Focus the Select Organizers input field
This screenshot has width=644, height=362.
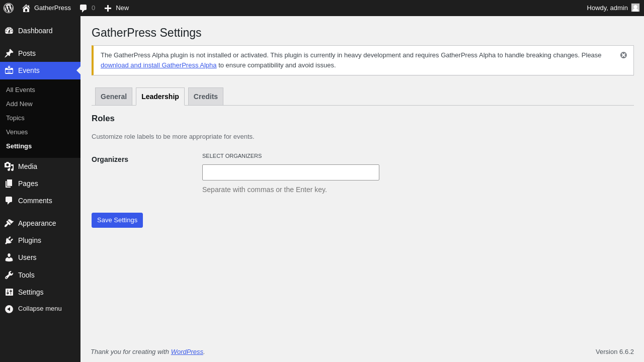pos(291,172)
